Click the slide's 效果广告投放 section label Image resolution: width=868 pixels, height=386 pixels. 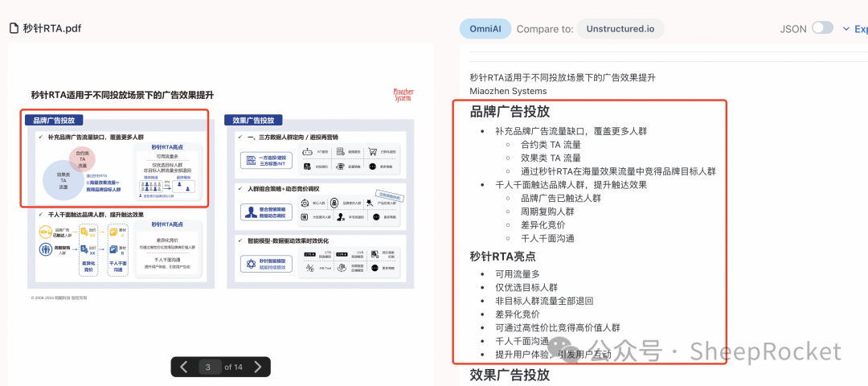pos(253,120)
